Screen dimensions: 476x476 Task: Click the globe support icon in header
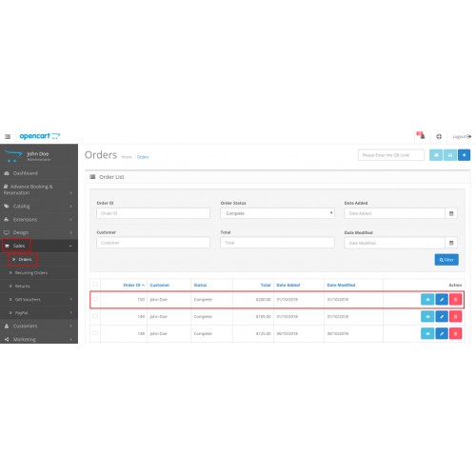(439, 136)
